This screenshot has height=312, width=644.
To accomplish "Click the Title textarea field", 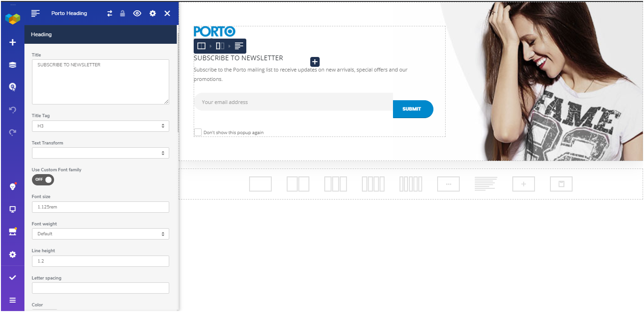I will [x=101, y=82].
